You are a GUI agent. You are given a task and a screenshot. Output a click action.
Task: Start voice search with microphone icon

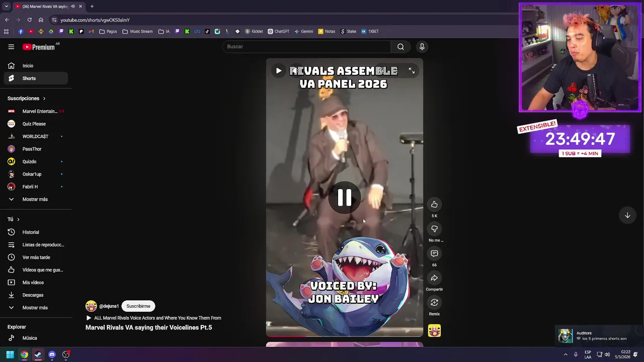pos(422,47)
